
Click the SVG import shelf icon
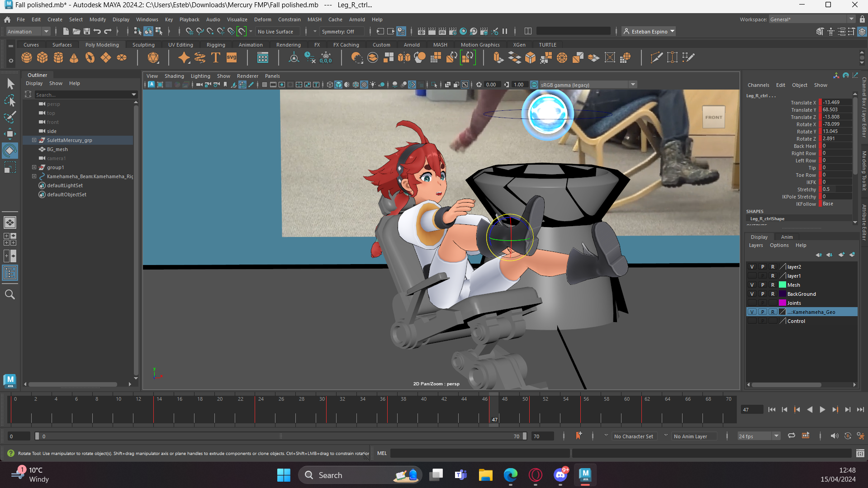(x=232, y=58)
